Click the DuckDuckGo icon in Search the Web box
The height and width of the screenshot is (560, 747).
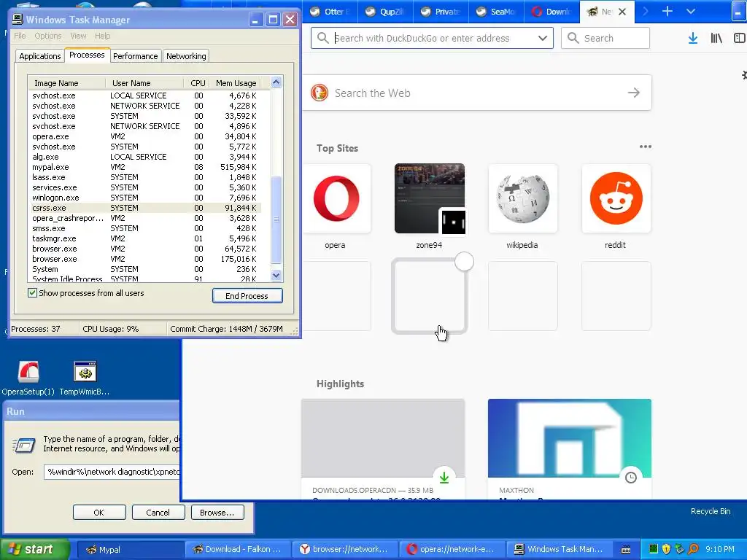click(x=320, y=93)
